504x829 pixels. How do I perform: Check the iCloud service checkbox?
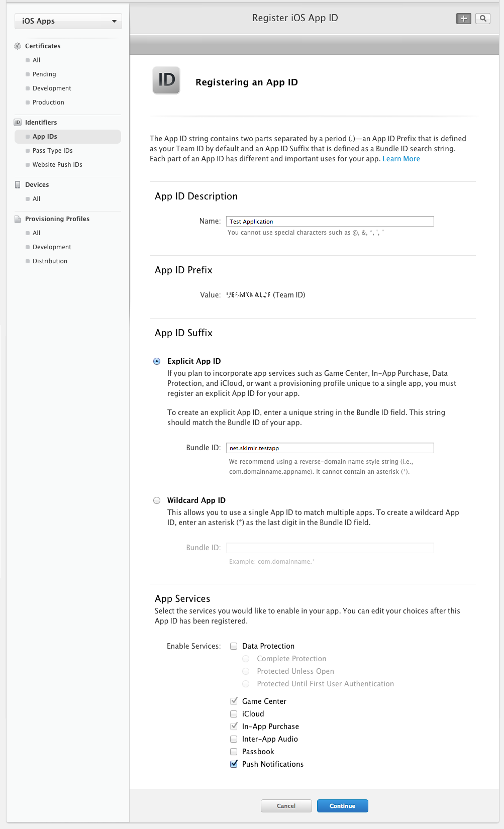click(234, 714)
